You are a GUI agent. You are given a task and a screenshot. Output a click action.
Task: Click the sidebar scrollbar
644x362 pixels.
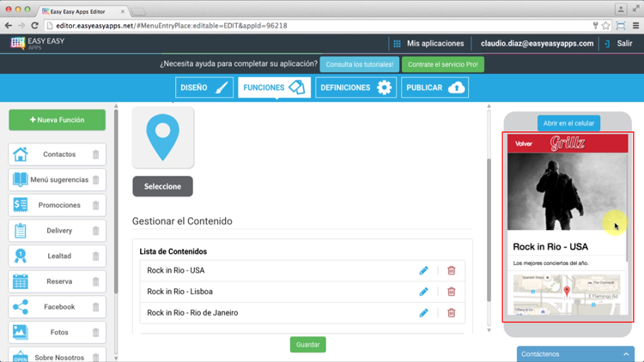(116, 201)
